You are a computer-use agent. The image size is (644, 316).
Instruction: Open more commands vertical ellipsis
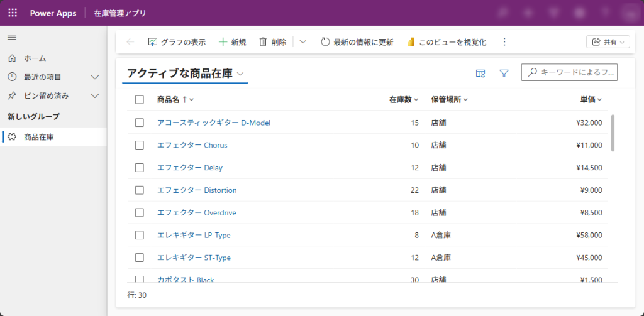504,42
